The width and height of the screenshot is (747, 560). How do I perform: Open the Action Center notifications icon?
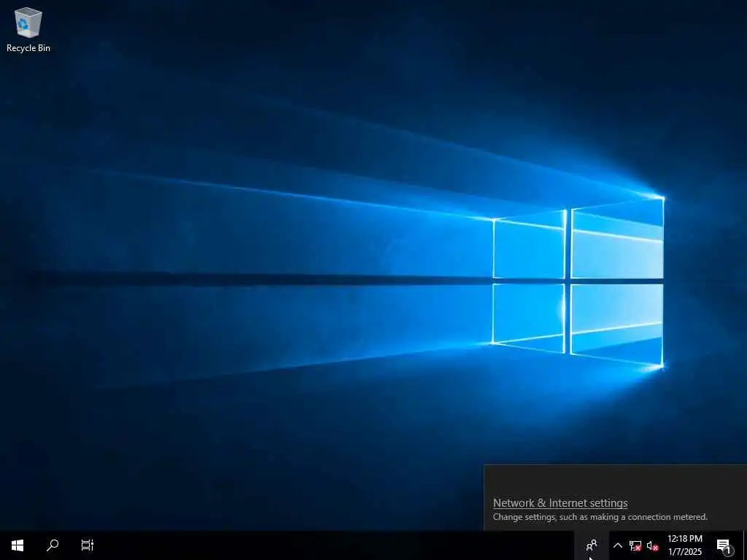(724, 545)
